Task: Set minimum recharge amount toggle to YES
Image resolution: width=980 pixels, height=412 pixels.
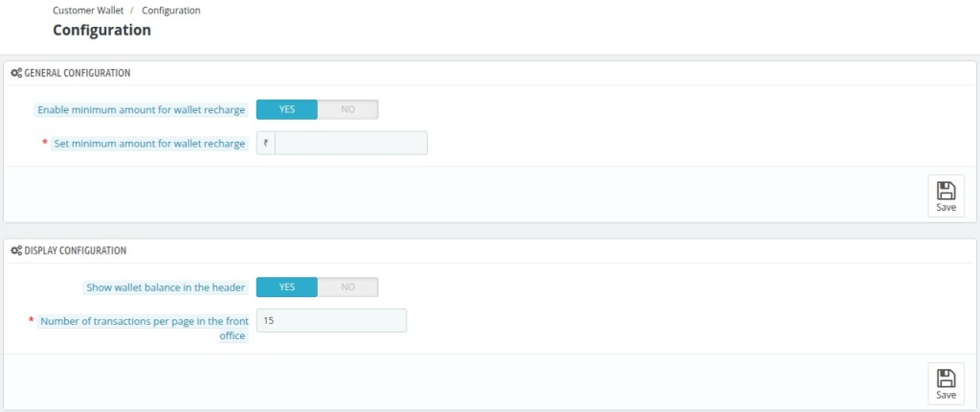Action: tap(287, 109)
